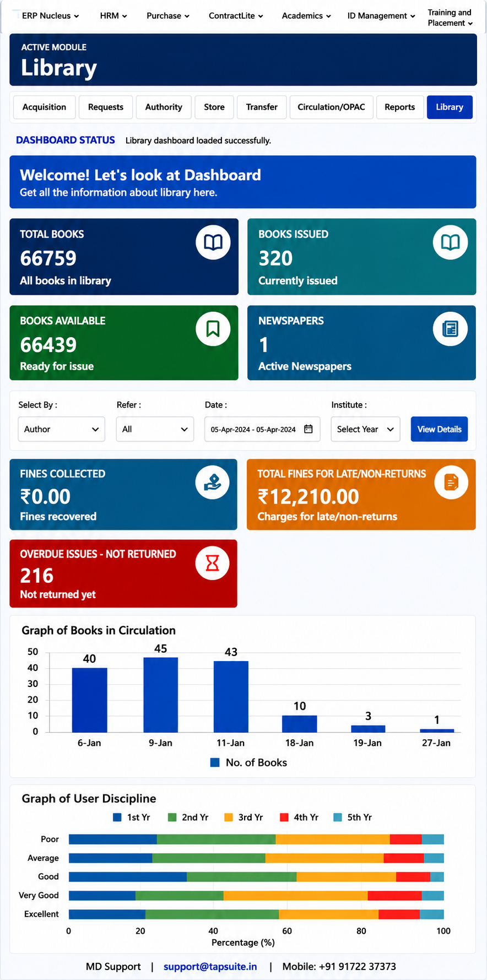Toggle the 3rd Yr legend swatch

pos(229,817)
